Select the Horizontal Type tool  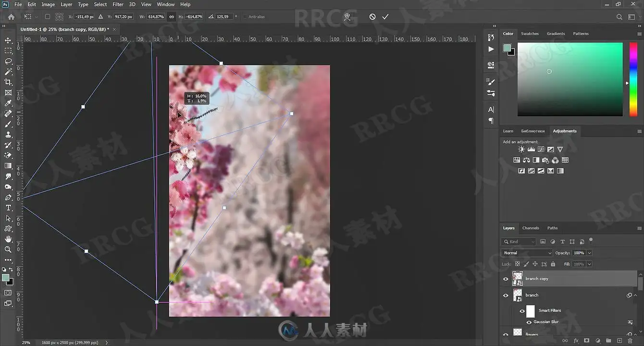8,208
